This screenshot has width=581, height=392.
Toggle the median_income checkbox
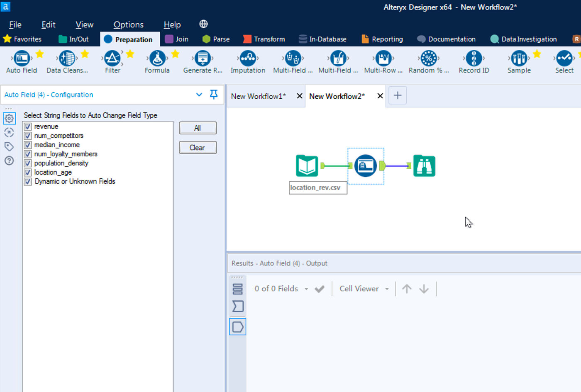point(28,145)
